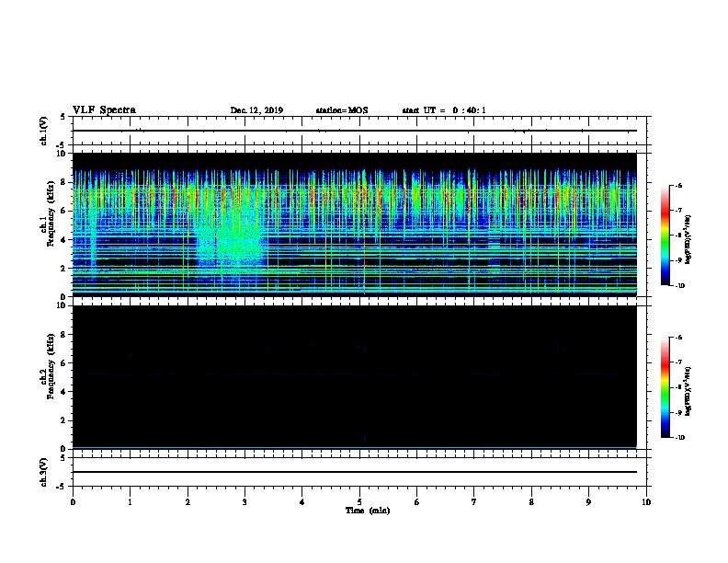Click the "5" volt tick on ch.3(V) axis
This screenshot has height=563, width=728.
[63, 458]
